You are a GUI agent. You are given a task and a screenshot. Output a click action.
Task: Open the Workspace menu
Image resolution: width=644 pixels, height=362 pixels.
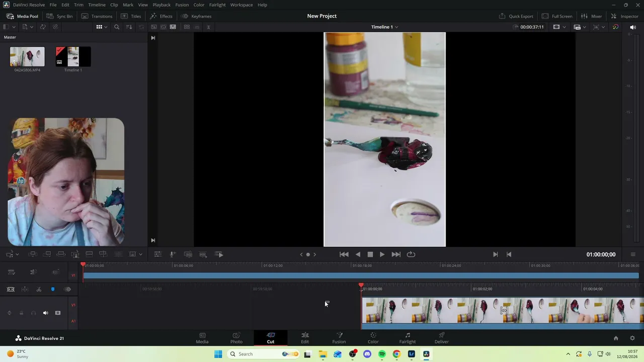[242, 5]
